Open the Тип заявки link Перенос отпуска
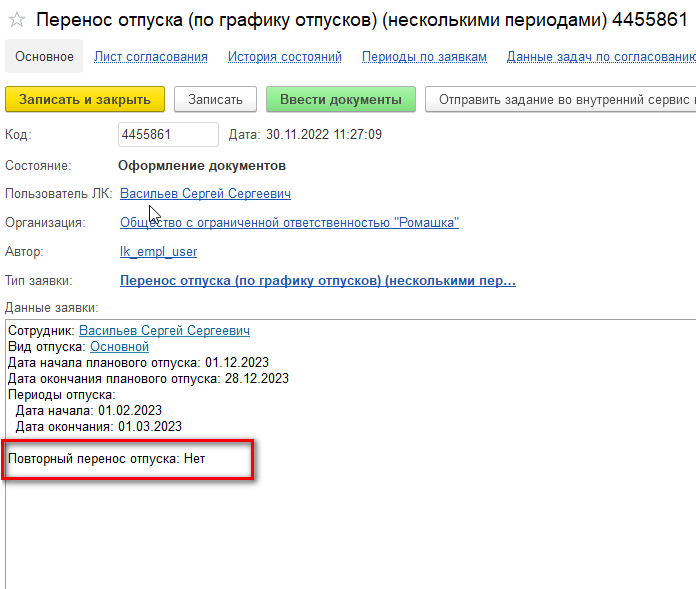This screenshot has height=589, width=696. click(318, 281)
